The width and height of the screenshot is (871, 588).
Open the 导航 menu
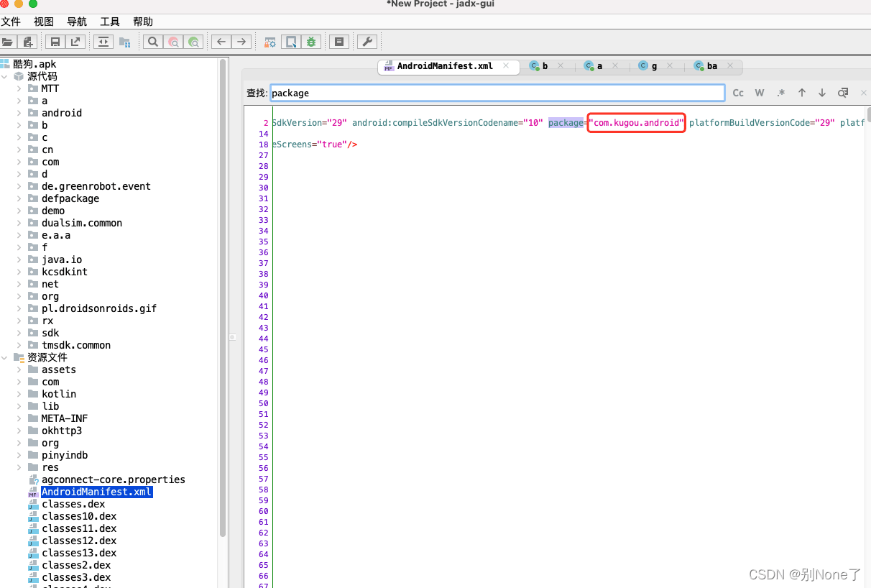pyautogui.click(x=76, y=22)
